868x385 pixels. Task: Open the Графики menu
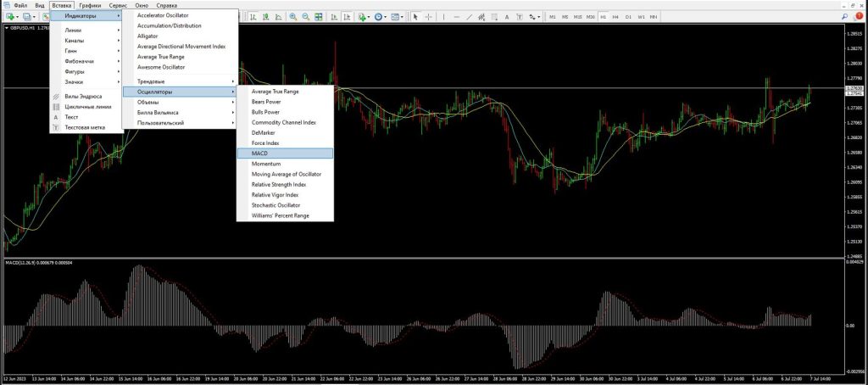coord(91,5)
